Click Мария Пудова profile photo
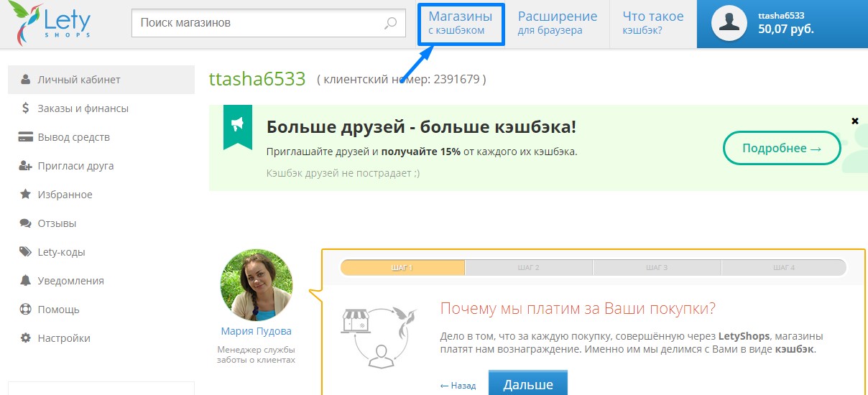868x395 pixels. 256,285
